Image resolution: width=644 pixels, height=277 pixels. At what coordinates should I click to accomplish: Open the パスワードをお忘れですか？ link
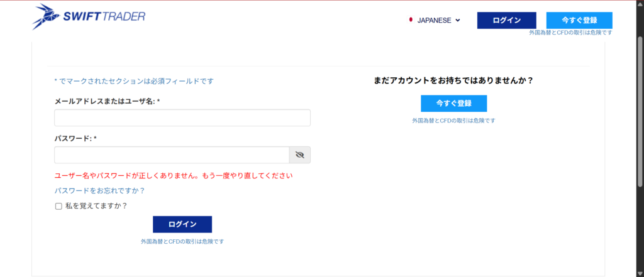coord(99,190)
